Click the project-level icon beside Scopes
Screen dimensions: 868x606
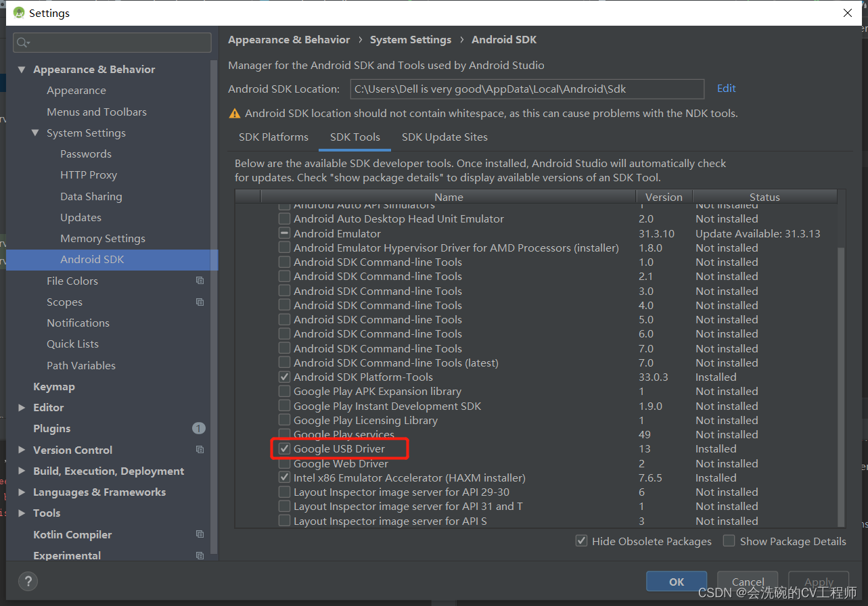click(200, 302)
